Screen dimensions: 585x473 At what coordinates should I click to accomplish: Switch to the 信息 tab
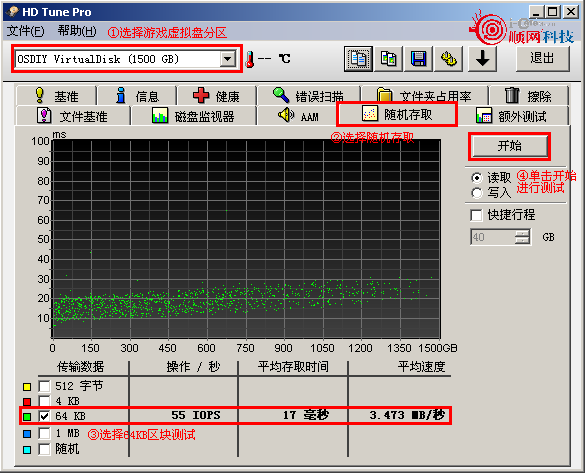coord(137,95)
